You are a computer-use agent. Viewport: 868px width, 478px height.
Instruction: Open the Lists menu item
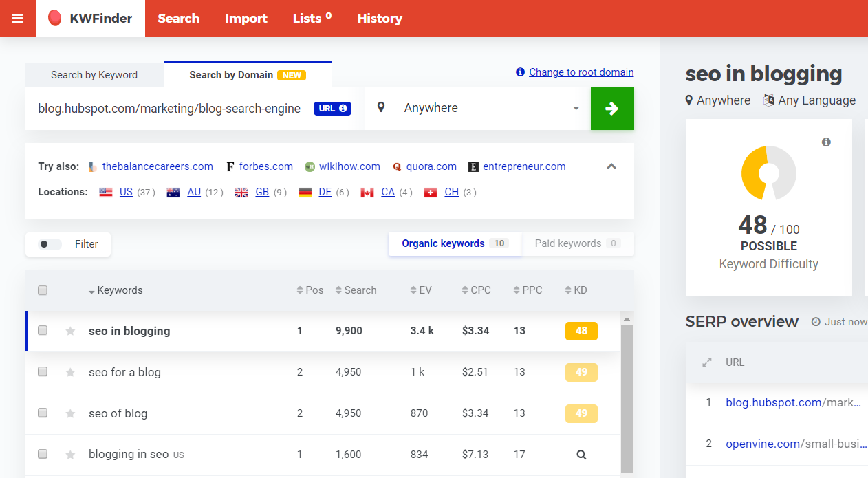point(312,19)
